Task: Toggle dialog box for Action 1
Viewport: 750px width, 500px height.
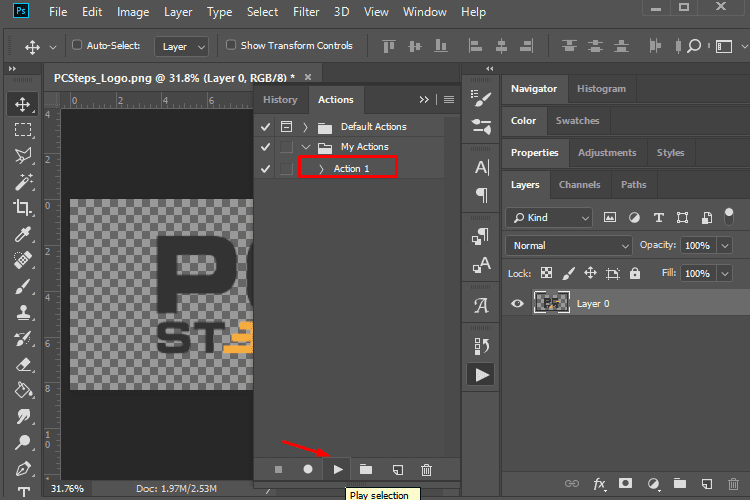Action: pos(286,168)
